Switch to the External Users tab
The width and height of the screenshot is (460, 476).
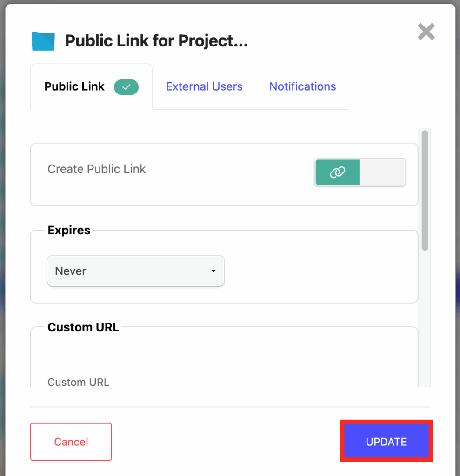(204, 87)
